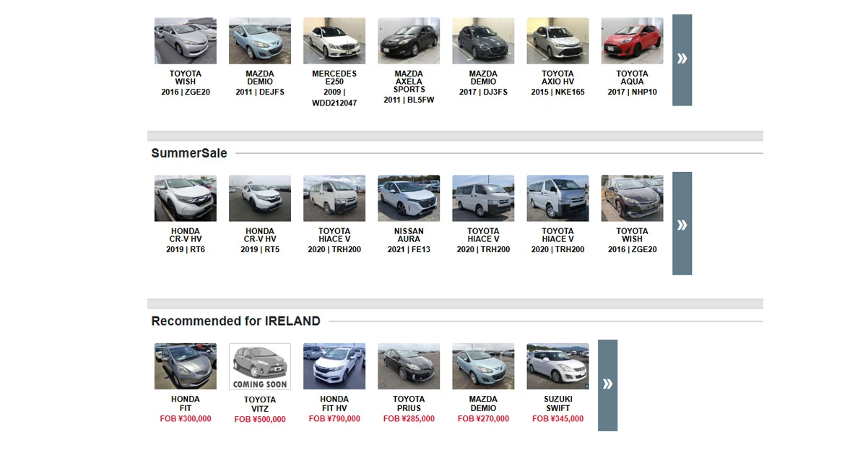Click the NISSAN AURA title link

click(409, 236)
